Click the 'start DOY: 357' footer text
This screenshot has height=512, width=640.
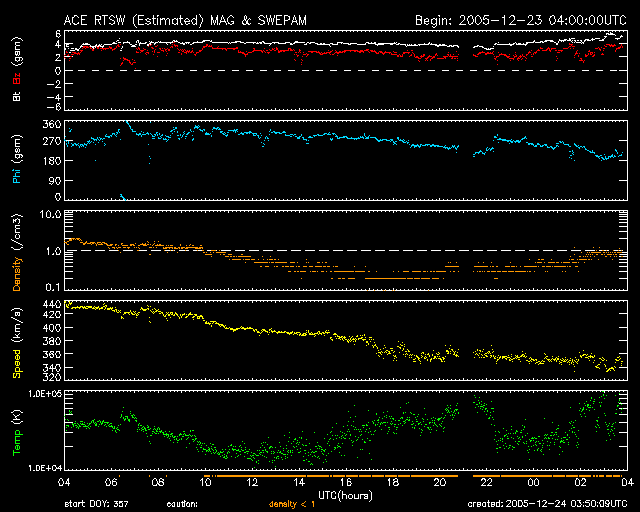point(96,504)
